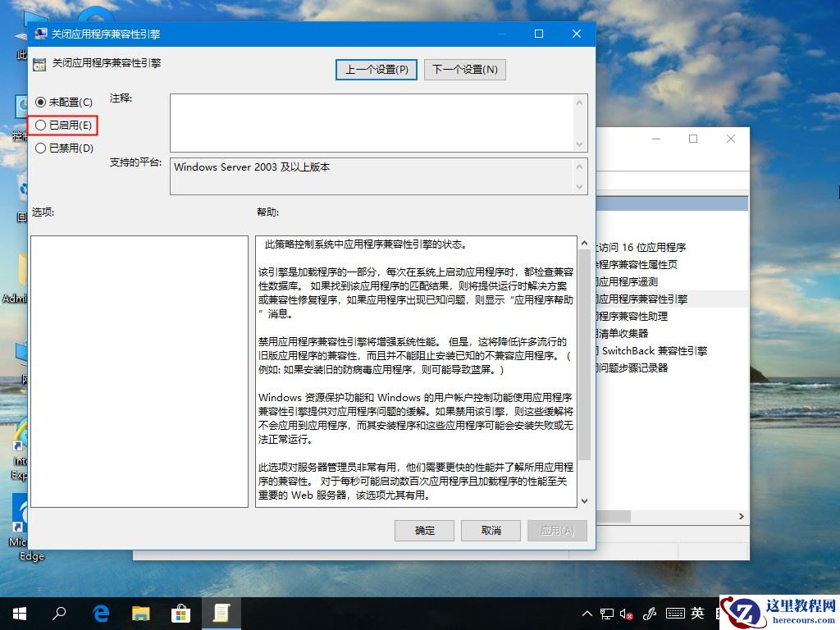
Task: Open the 英 language input indicator
Action: tap(696, 613)
